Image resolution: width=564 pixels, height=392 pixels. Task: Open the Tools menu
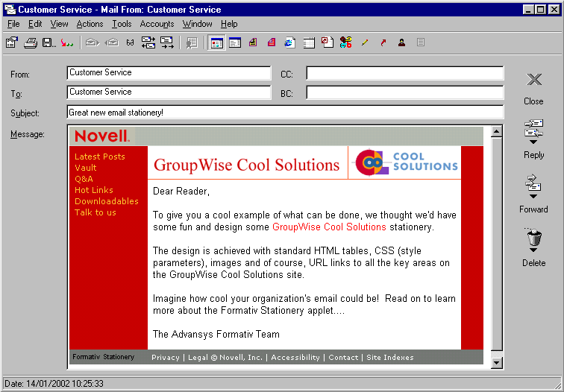tap(122, 24)
